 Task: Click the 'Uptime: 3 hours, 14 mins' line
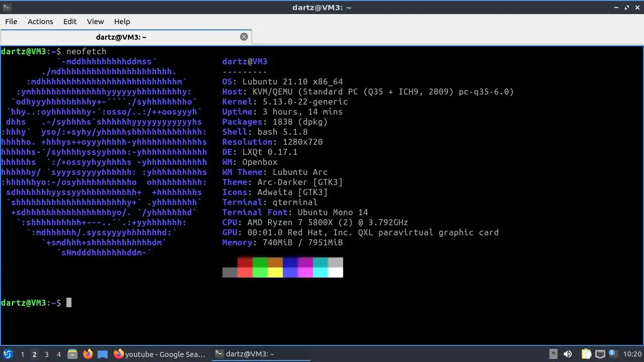282,112
